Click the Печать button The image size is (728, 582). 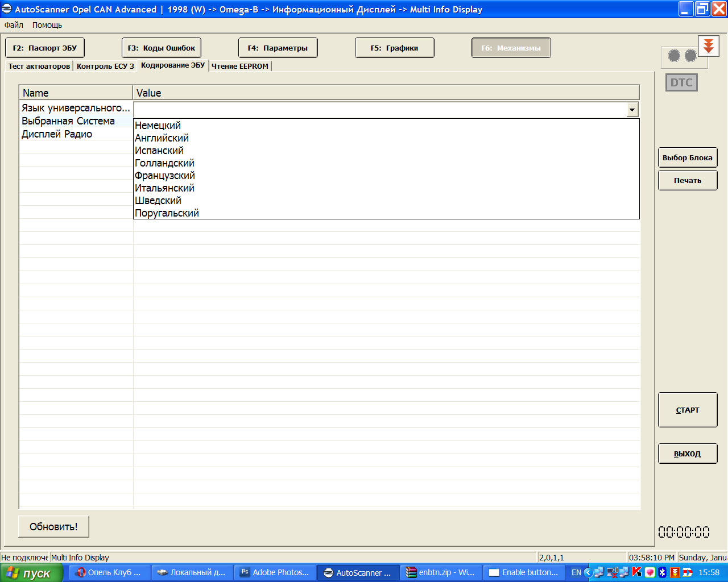coord(688,180)
